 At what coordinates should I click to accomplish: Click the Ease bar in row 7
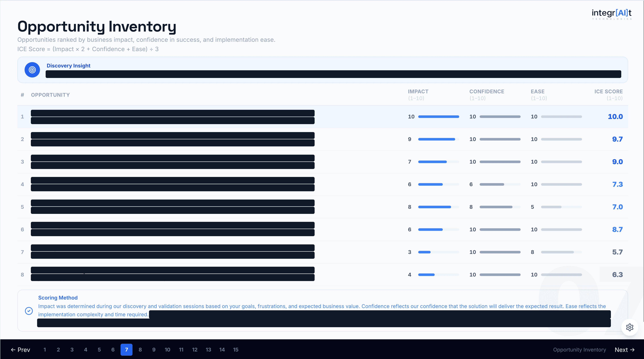(562, 252)
